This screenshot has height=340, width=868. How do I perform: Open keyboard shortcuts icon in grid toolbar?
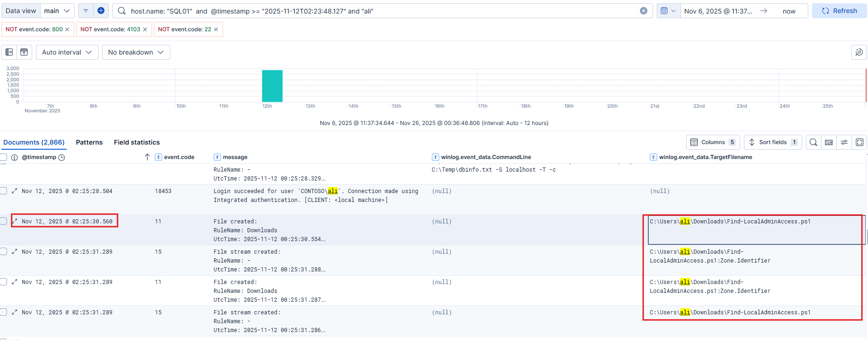[829, 142]
